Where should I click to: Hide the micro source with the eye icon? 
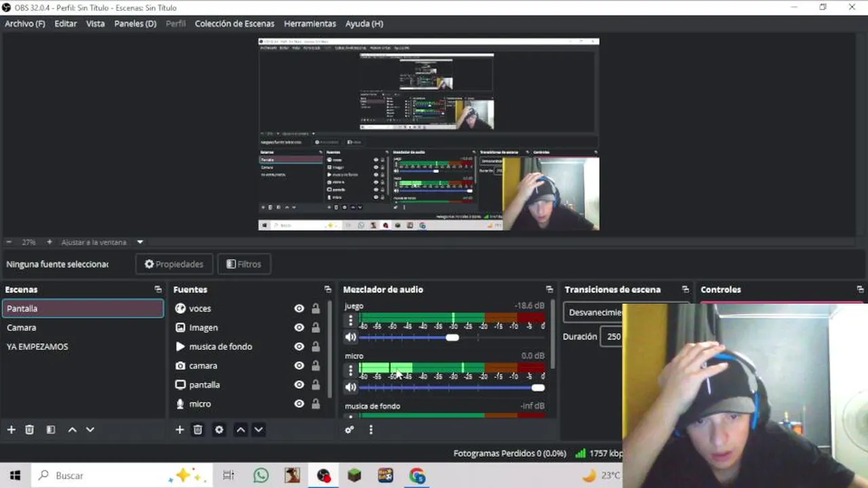point(299,403)
